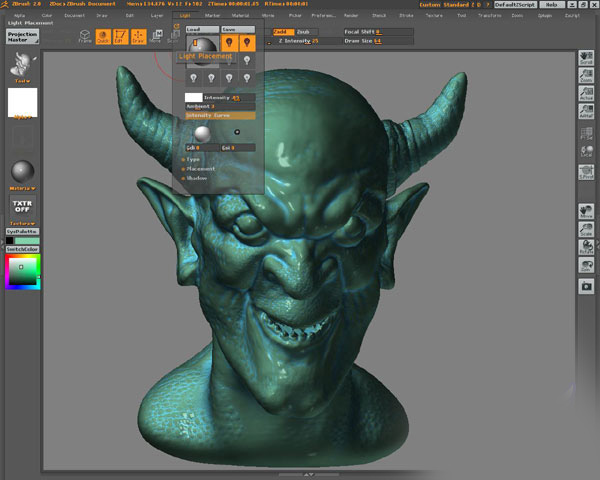Screen dimensions: 600x480
Task: Click the Local transformations icon
Action: click(586, 151)
